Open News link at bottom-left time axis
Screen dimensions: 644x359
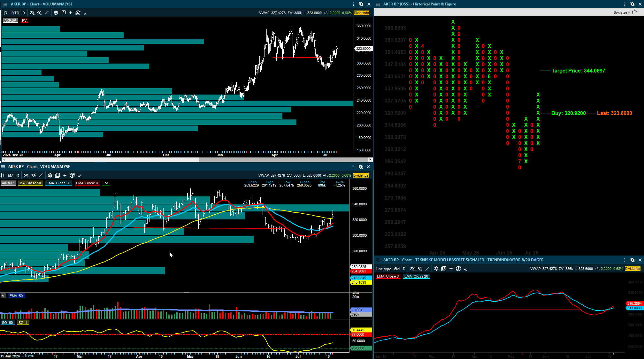29,355
